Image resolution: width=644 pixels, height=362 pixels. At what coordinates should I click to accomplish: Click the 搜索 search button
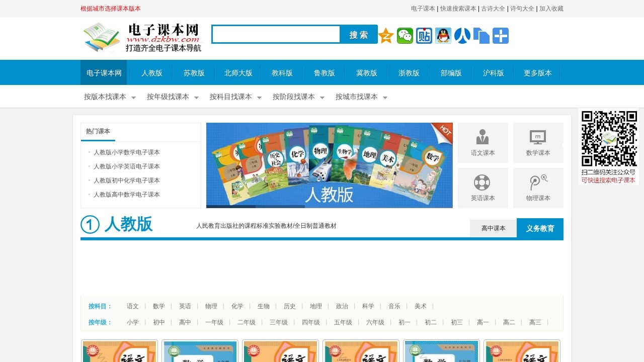click(x=359, y=34)
